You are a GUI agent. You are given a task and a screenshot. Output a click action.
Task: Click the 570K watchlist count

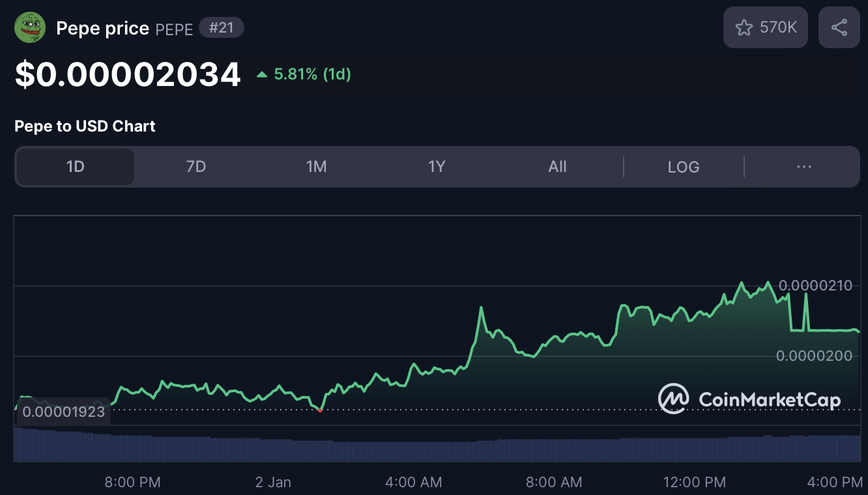tap(778, 27)
